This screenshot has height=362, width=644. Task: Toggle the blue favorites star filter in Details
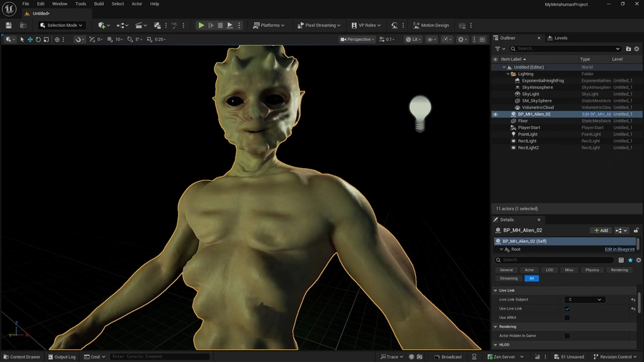[630, 260]
